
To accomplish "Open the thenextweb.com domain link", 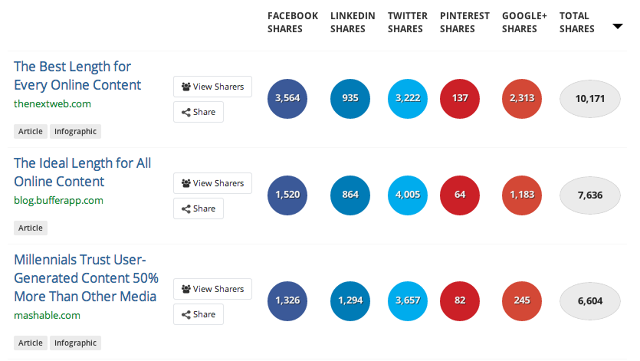I will (53, 104).
